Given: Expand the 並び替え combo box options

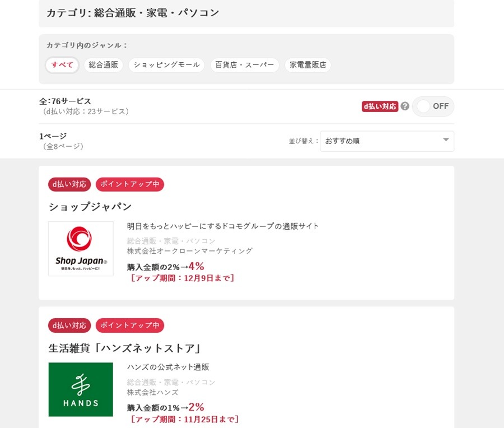Looking at the screenshot, I should [x=386, y=141].
